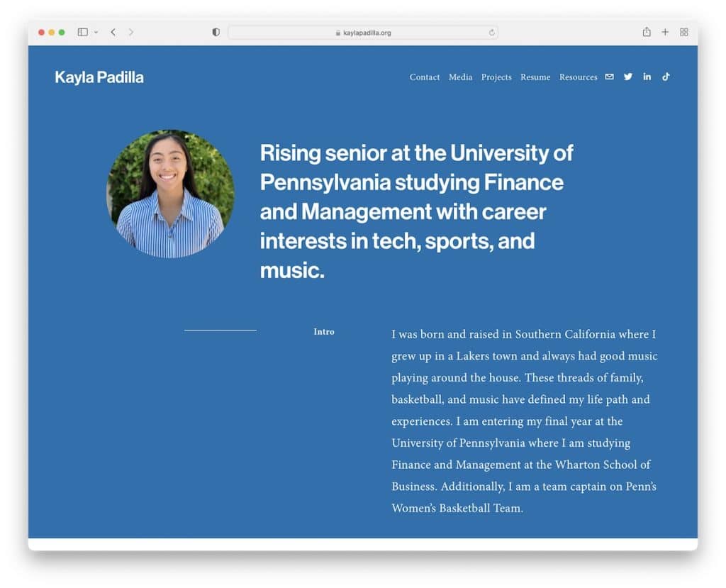Reload the page with refresh icon
The width and height of the screenshot is (726, 588).
[x=492, y=33]
